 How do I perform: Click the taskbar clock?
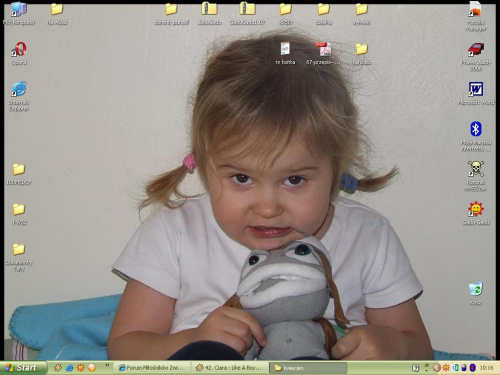pos(486,368)
